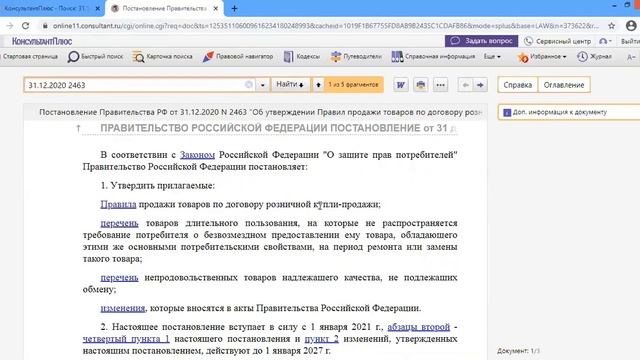Open Сервисный центр
This screenshot has width=640, height=360.
click(558, 41)
